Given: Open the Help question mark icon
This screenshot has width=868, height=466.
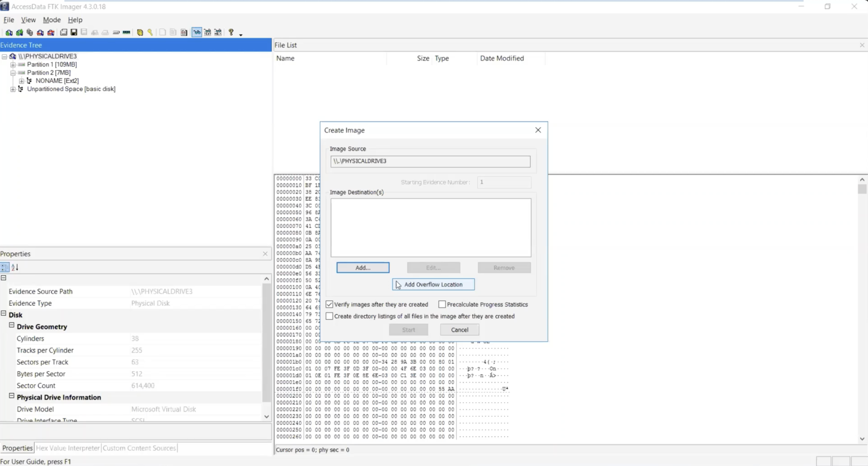Looking at the screenshot, I should (232, 32).
